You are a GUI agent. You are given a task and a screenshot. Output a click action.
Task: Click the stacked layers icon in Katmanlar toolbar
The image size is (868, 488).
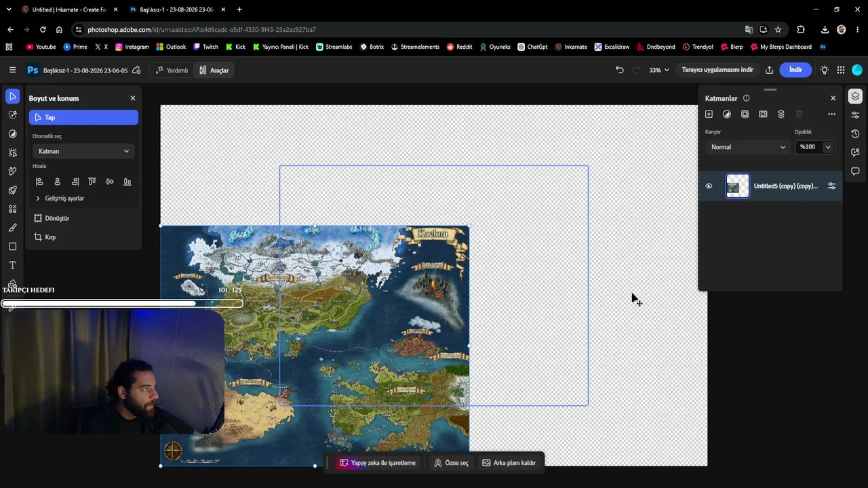click(781, 114)
